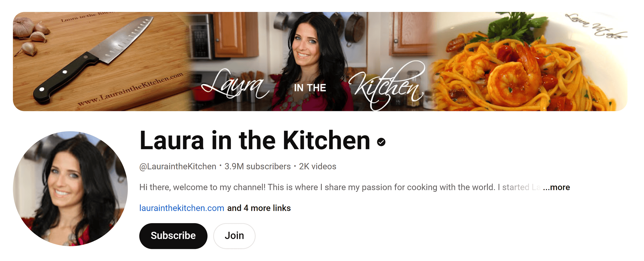Click the '2K videos' count
The width and height of the screenshot is (644, 261).
[x=317, y=166]
